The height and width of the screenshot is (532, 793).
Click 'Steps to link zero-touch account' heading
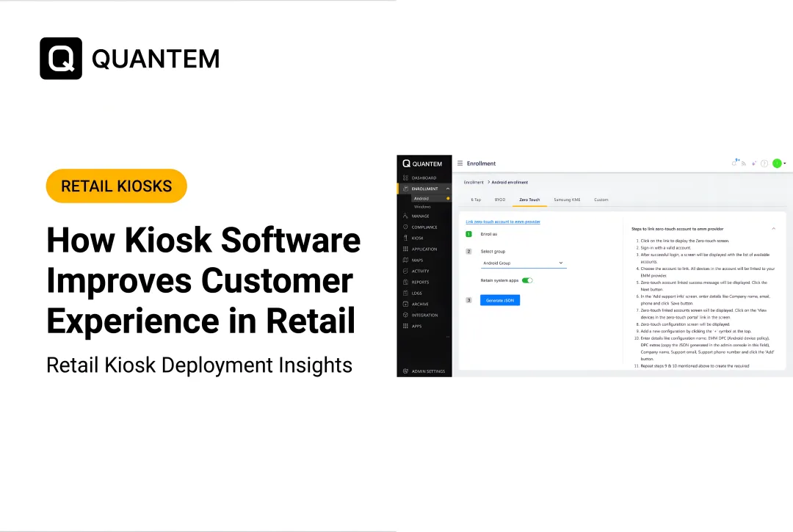pyautogui.click(x=677, y=229)
